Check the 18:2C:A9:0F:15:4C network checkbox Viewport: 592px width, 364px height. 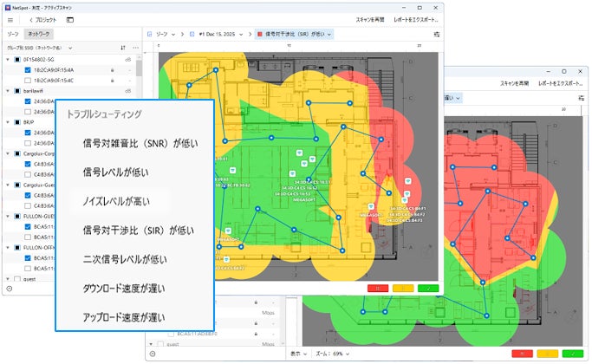point(28,81)
